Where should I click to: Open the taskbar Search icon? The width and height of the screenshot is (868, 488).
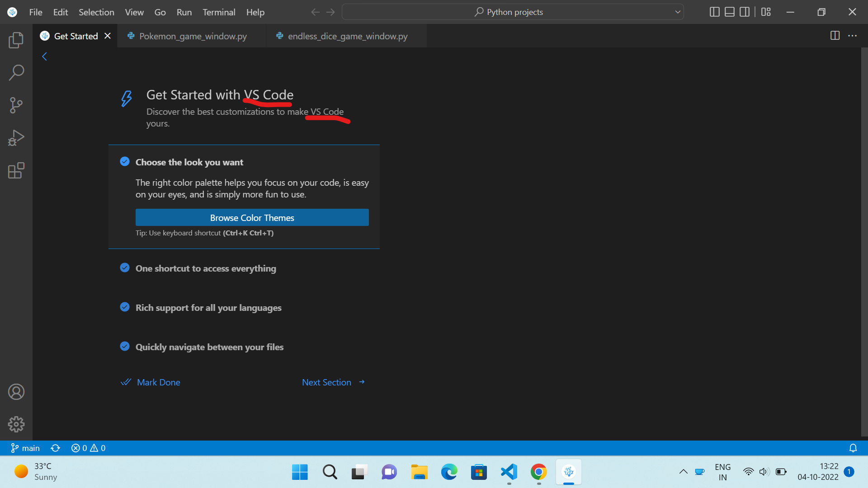pyautogui.click(x=330, y=472)
